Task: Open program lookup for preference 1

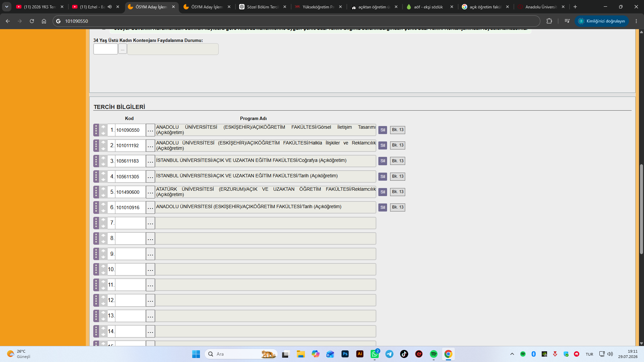Action: [150, 130]
